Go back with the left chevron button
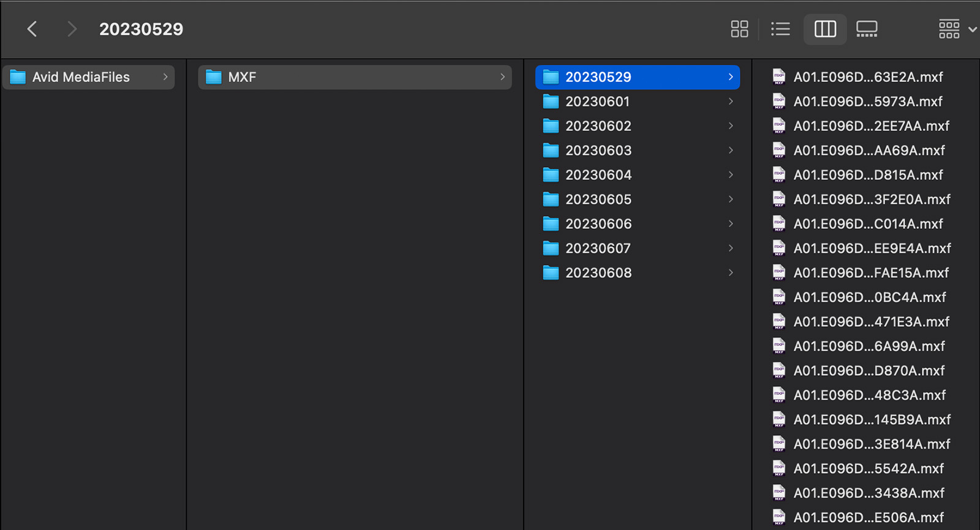The height and width of the screenshot is (530, 980). click(x=32, y=29)
